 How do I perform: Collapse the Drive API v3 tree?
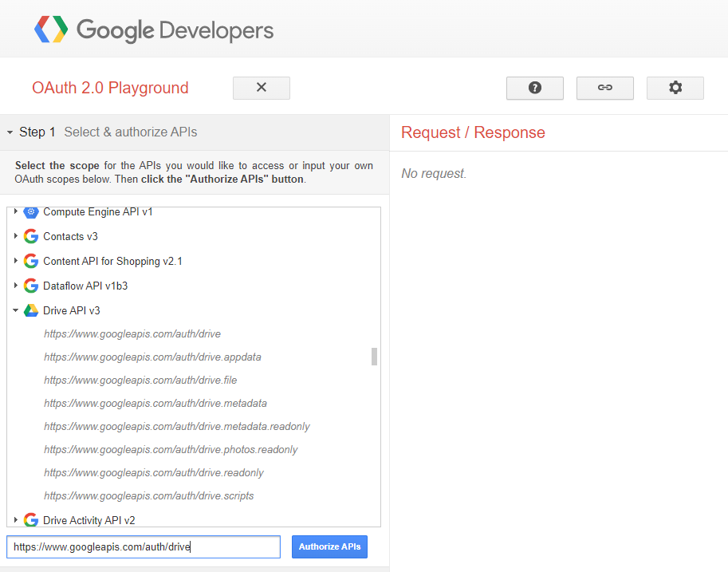15,310
